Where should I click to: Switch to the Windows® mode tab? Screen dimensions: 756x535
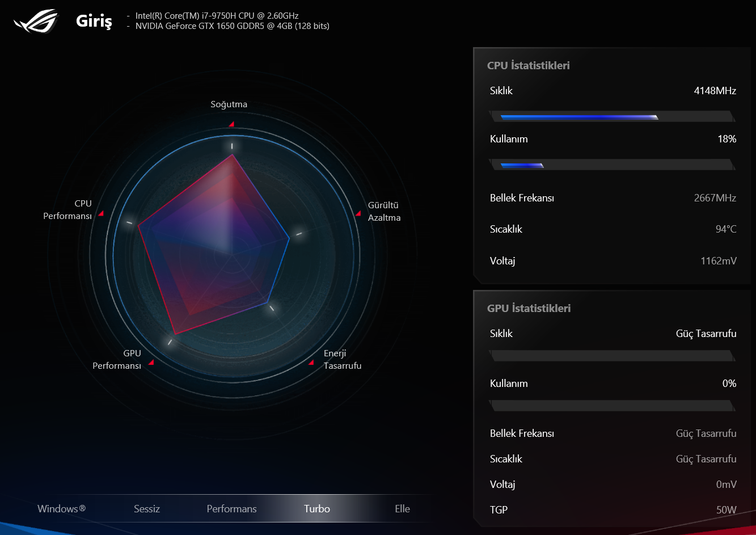62,509
